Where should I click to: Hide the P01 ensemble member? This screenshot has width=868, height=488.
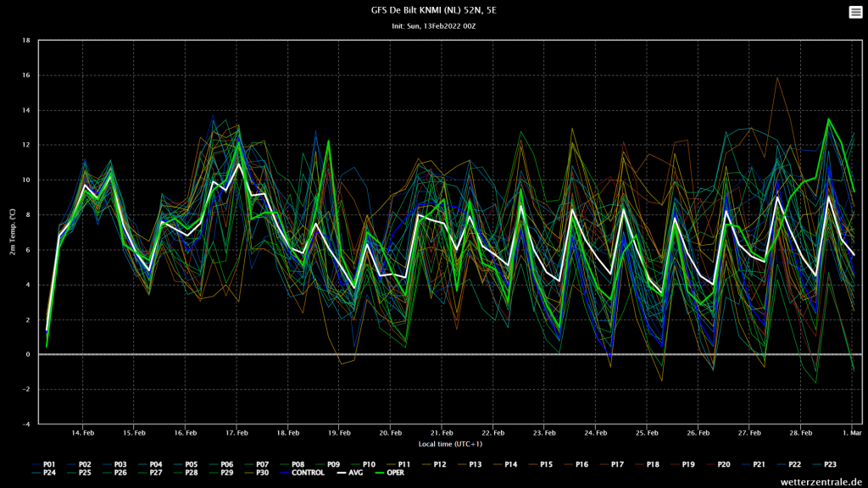pyautogui.click(x=43, y=465)
